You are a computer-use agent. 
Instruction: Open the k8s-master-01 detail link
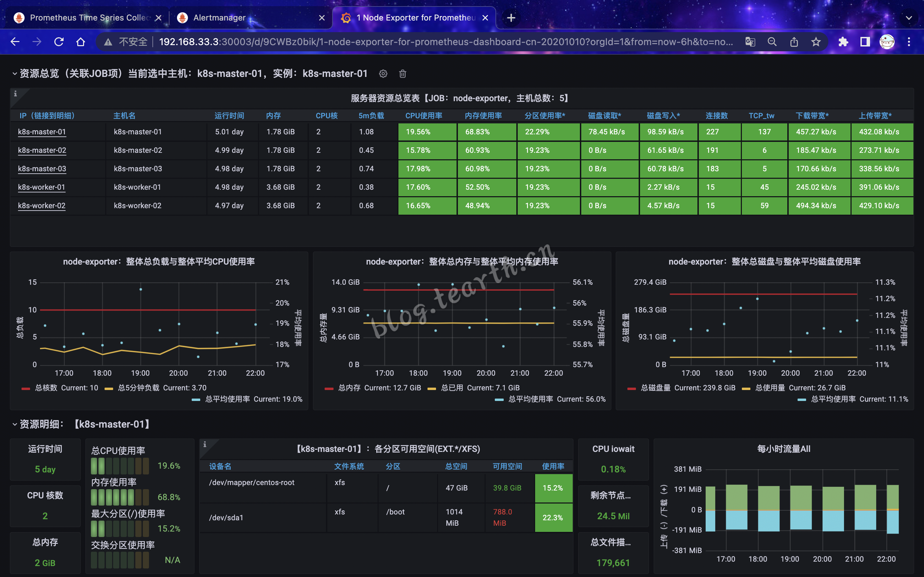point(42,132)
